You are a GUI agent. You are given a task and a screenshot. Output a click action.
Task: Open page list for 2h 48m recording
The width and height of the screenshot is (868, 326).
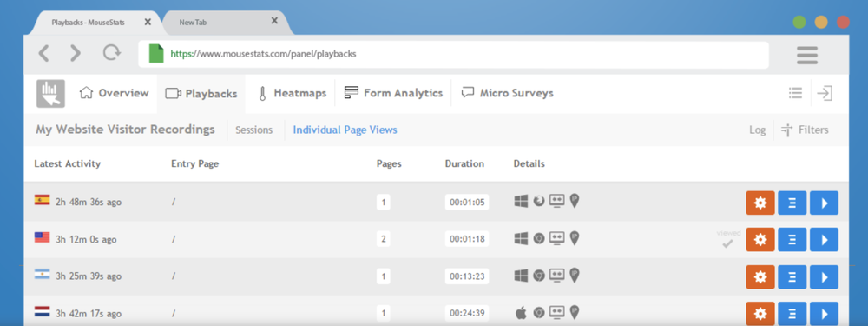tap(792, 203)
